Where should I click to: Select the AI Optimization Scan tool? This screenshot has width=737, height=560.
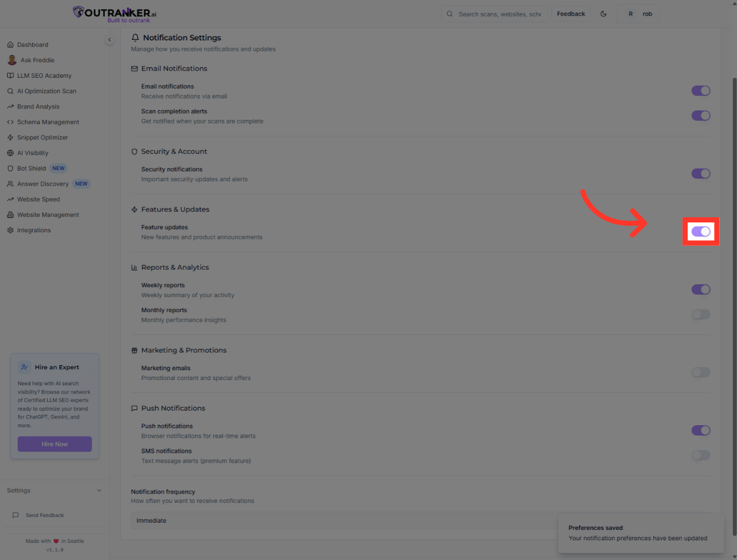[47, 91]
